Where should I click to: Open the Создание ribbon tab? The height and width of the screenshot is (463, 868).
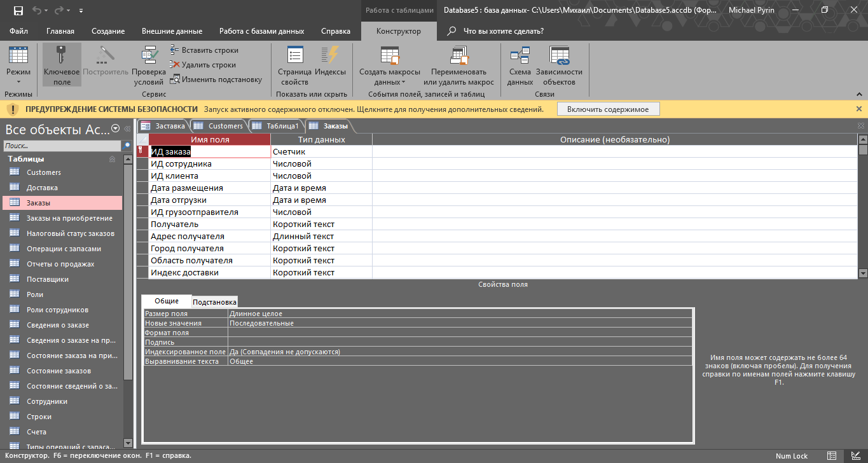pos(108,31)
